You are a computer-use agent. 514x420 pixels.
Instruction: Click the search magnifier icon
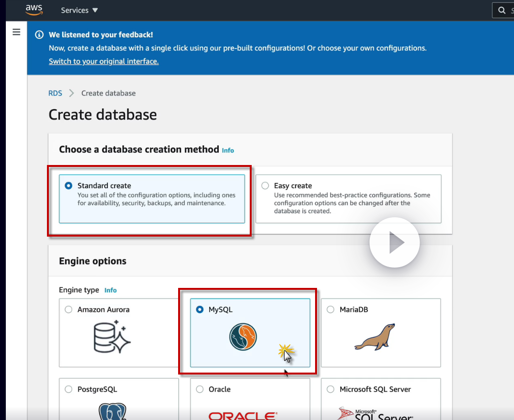[501, 10]
